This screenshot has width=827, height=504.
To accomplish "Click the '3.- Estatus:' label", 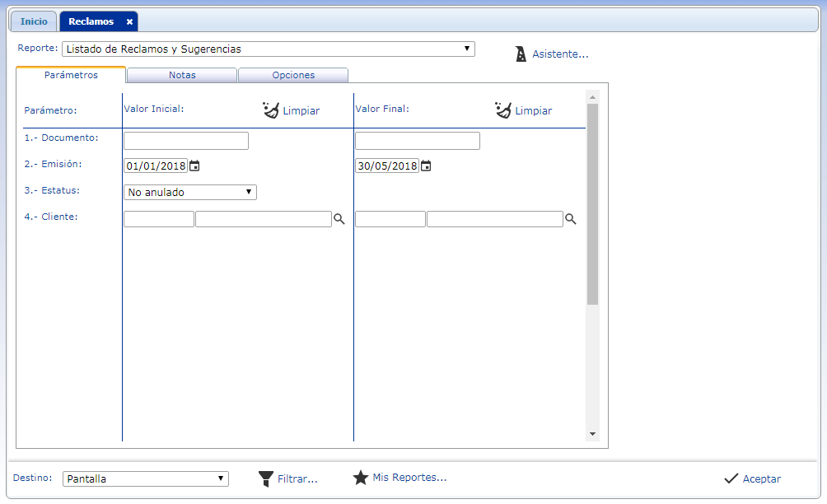I will click(52, 190).
